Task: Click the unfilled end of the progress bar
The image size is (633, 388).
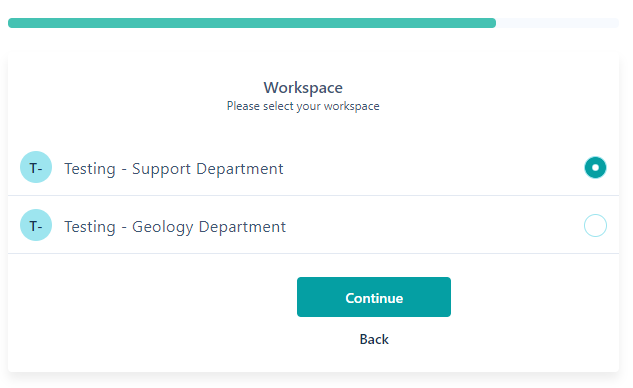Action: coord(558,23)
